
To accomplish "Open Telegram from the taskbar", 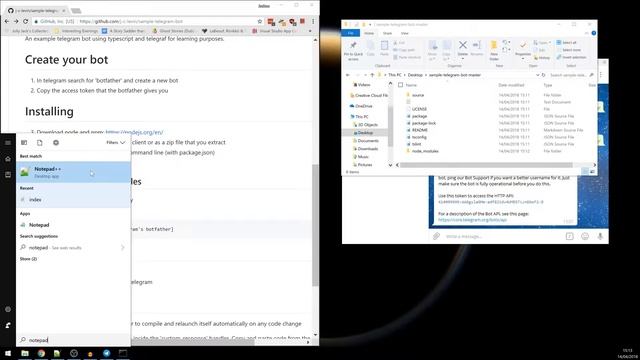I will (107, 353).
